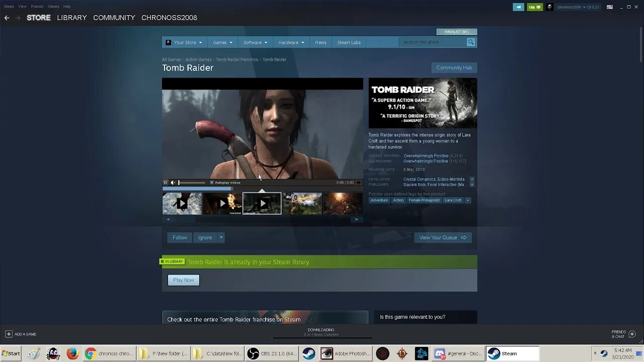This screenshot has width=644, height=362.
Task: Click View Your Queue button
Action: tap(443, 238)
